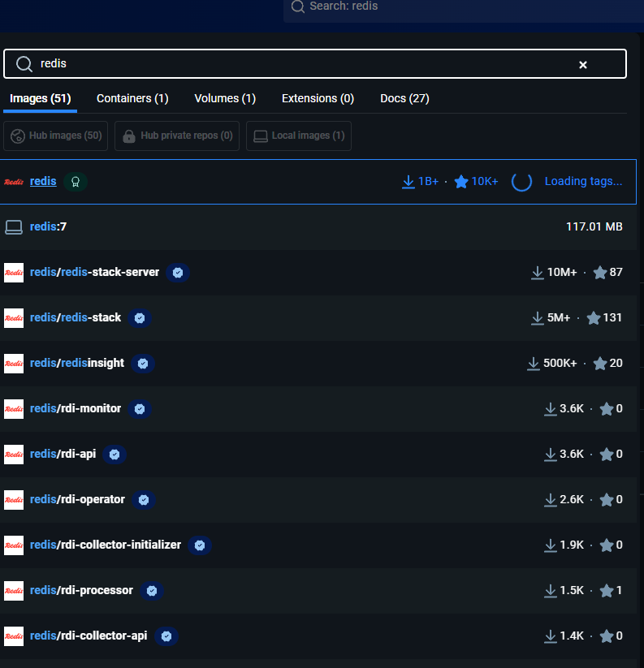Image resolution: width=644 pixels, height=668 pixels.
Task: Click the verified badge next to redisinsight
Action: click(143, 364)
